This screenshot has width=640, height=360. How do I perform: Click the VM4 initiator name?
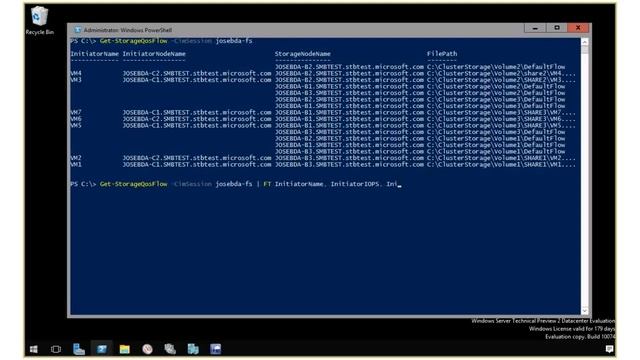[x=76, y=73]
